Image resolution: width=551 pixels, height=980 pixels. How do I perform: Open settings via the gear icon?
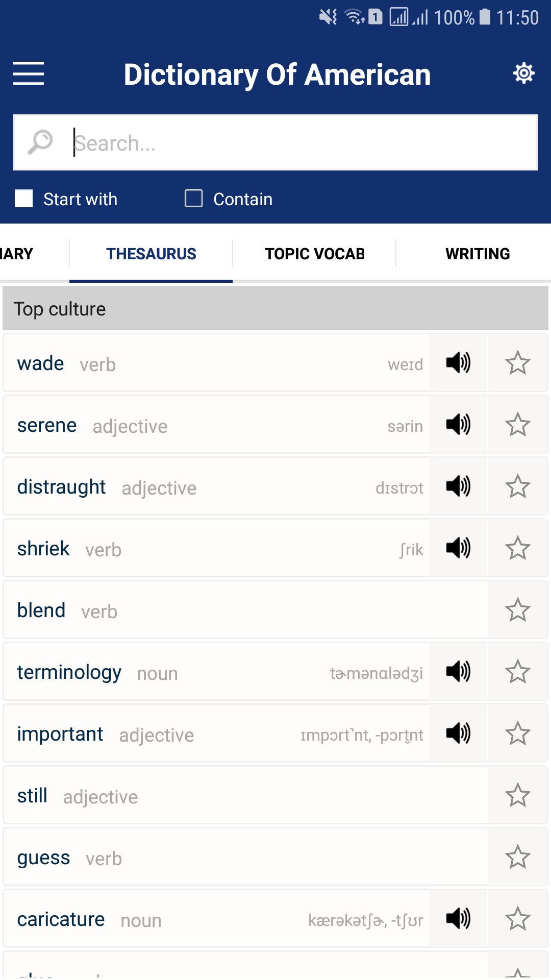click(x=523, y=73)
